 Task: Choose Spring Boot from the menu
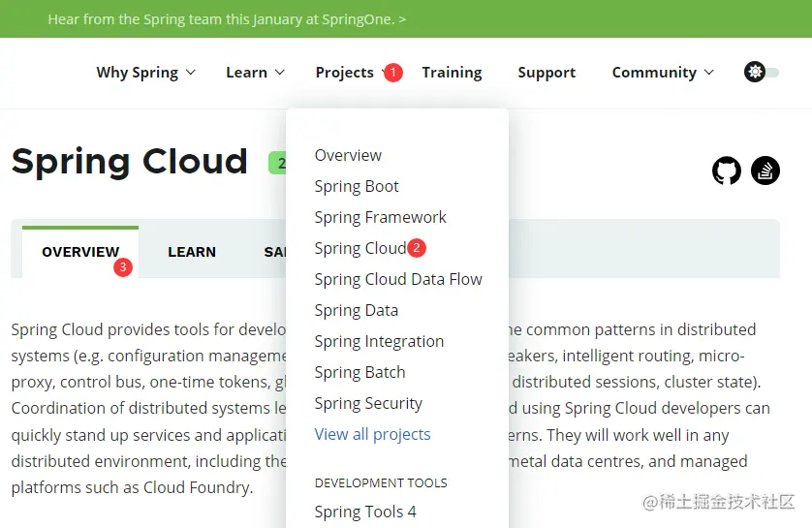[x=357, y=186]
